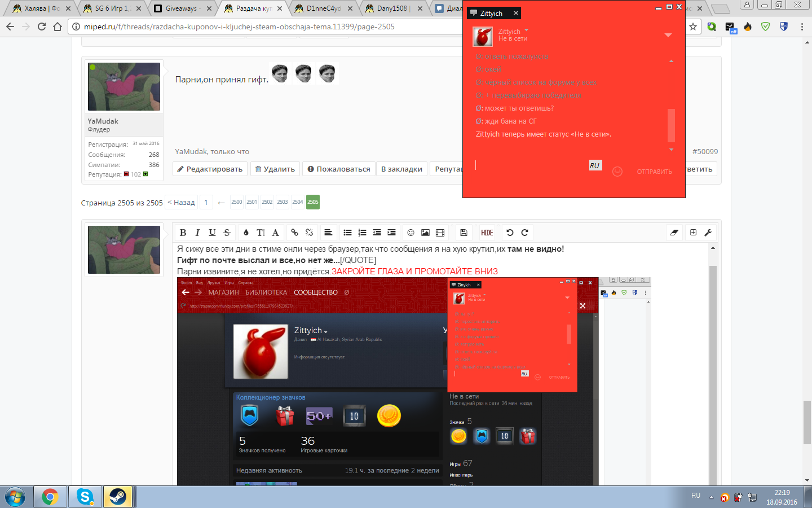Image resolution: width=812 pixels, height=508 pixels.
Task: Insert a bulleted list
Action: pyautogui.click(x=347, y=233)
